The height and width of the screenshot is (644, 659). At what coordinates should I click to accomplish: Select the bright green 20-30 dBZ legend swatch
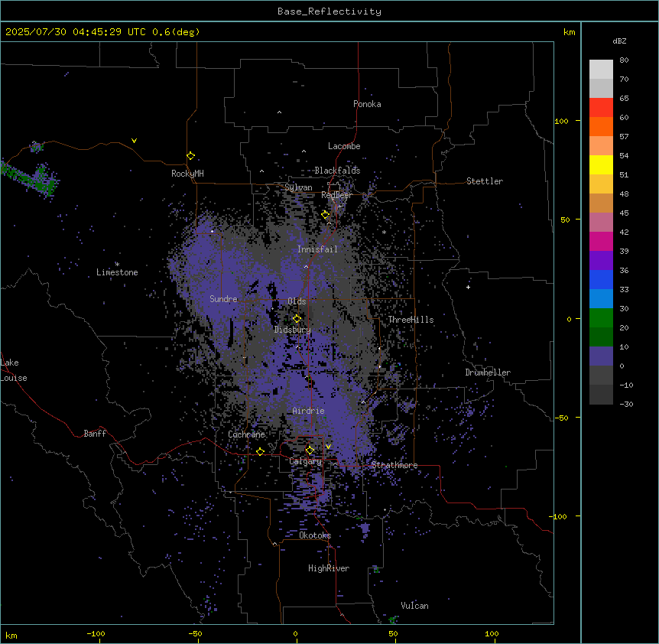601,318
